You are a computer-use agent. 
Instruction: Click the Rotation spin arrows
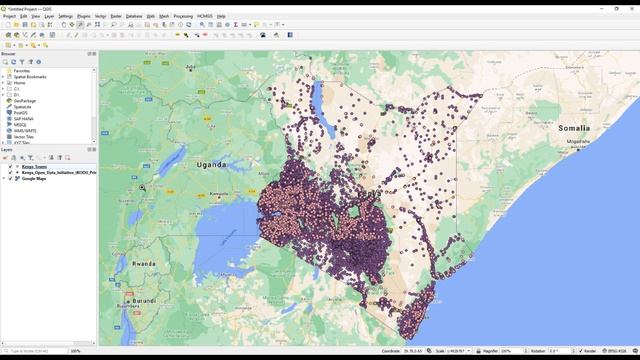point(573,351)
